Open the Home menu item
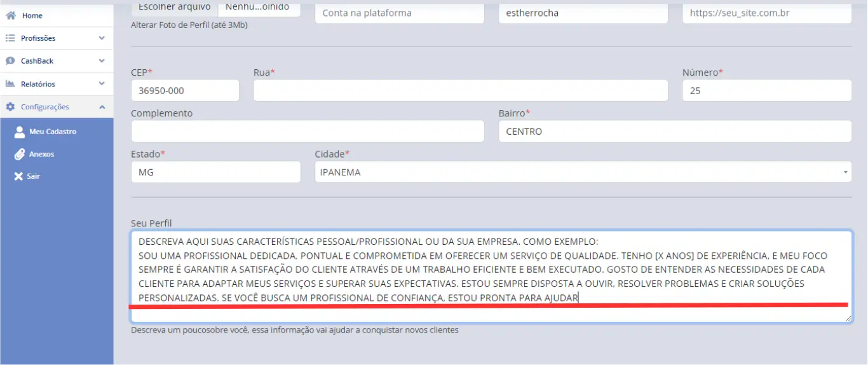This screenshot has width=868, height=365. pos(57,15)
